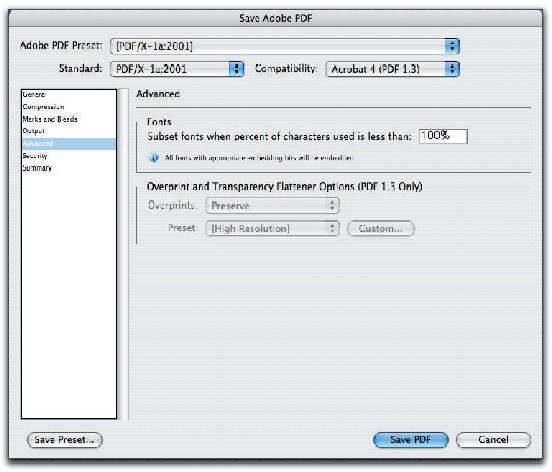Open the High Resolution flattener preset dropdown
Image resolution: width=552 pixels, height=472 pixels.
click(x=272, y=228)
